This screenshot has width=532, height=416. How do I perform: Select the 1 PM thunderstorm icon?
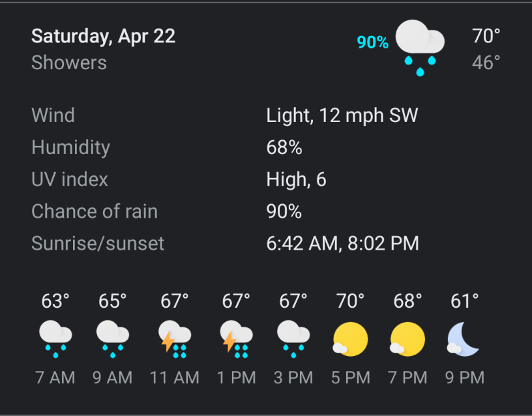[x=237, y=339]
